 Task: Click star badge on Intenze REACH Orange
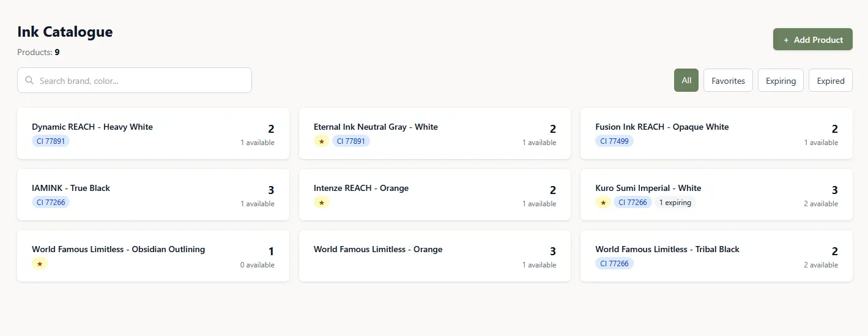pyautogui.click(x=322, y=203)
